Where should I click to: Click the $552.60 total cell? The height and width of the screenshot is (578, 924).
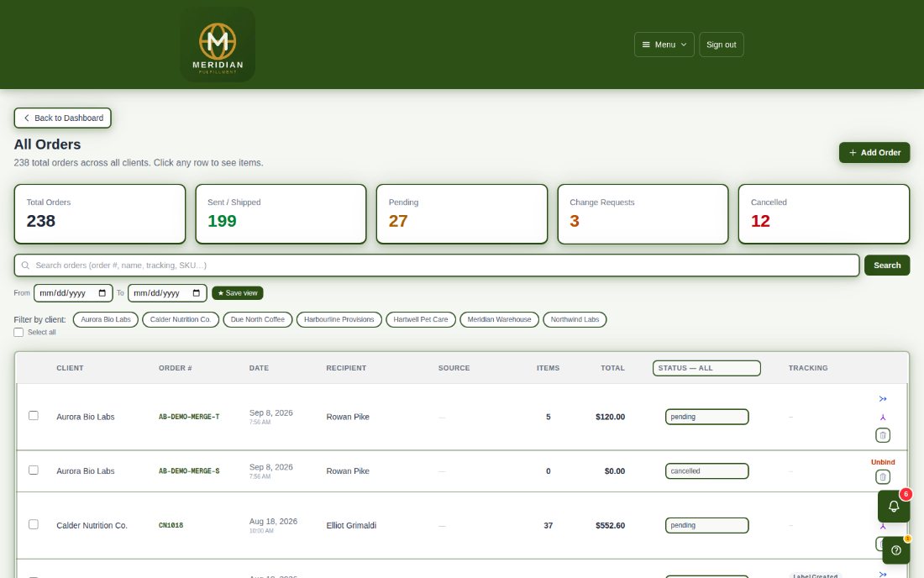click(610, 525)
